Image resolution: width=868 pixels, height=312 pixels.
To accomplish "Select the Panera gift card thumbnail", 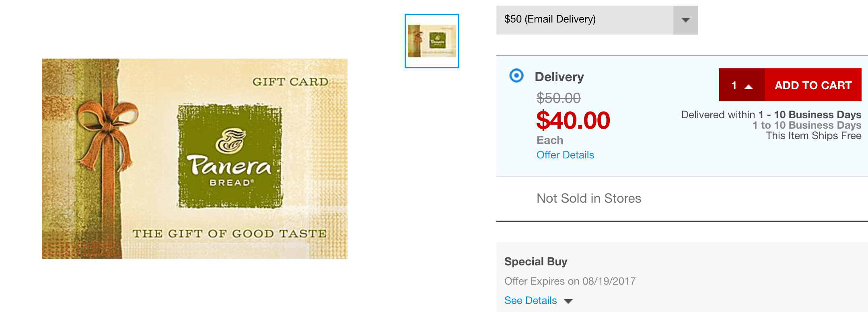I will pyautogui.click(x=432, y=41).
